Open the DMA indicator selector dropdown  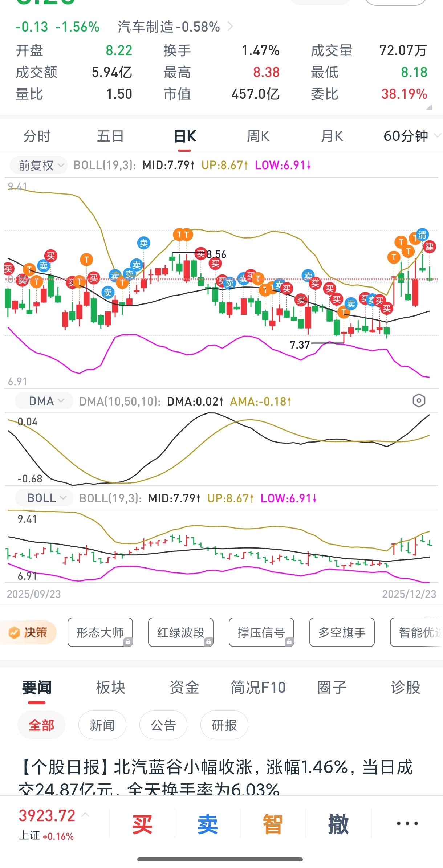(44, 401)
